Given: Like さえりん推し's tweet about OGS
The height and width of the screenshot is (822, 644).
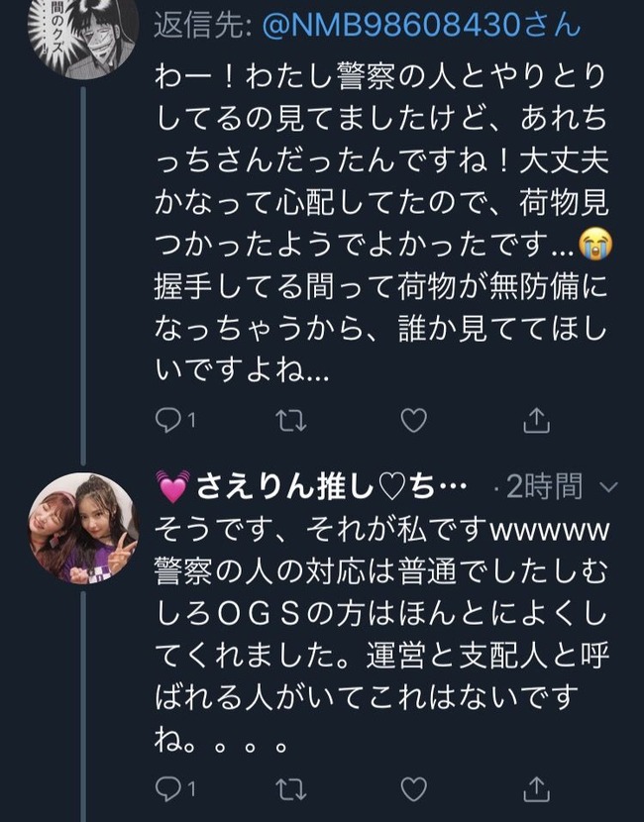Looking at the screenshot, I should 414,789.
